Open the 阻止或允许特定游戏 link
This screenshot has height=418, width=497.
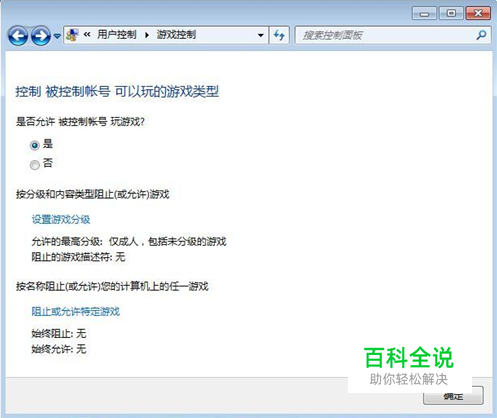point(75,311)
